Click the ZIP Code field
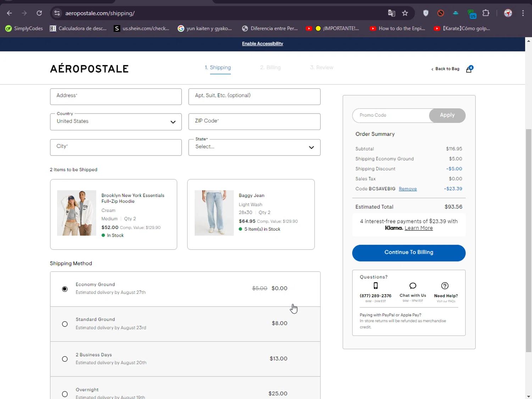This screenshot has height=399, width=532. 254,121
